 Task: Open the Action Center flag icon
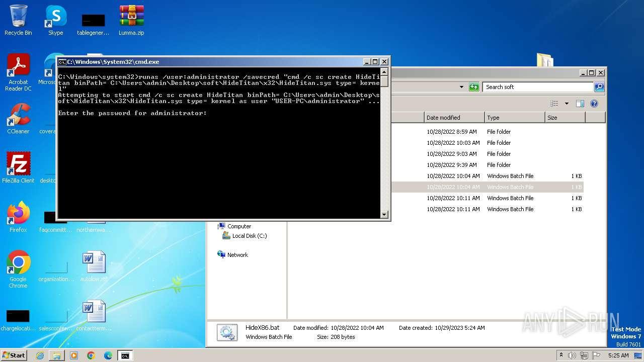(x=596, y=355)
